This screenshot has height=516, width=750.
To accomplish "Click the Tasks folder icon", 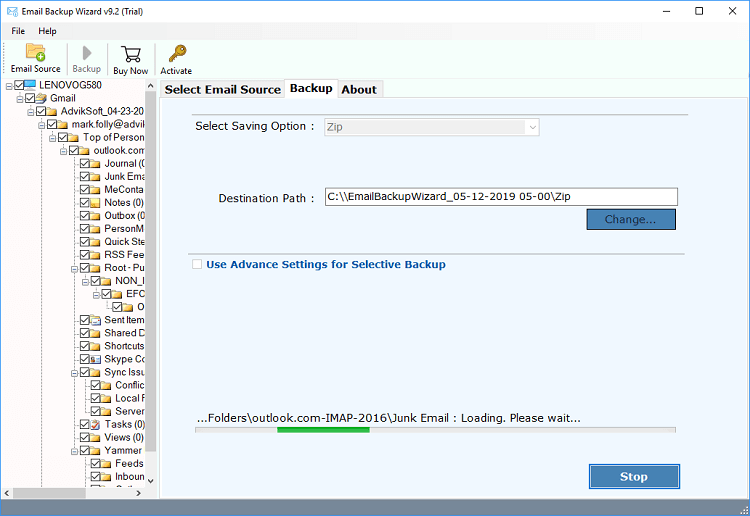I will tap(95, 424).
